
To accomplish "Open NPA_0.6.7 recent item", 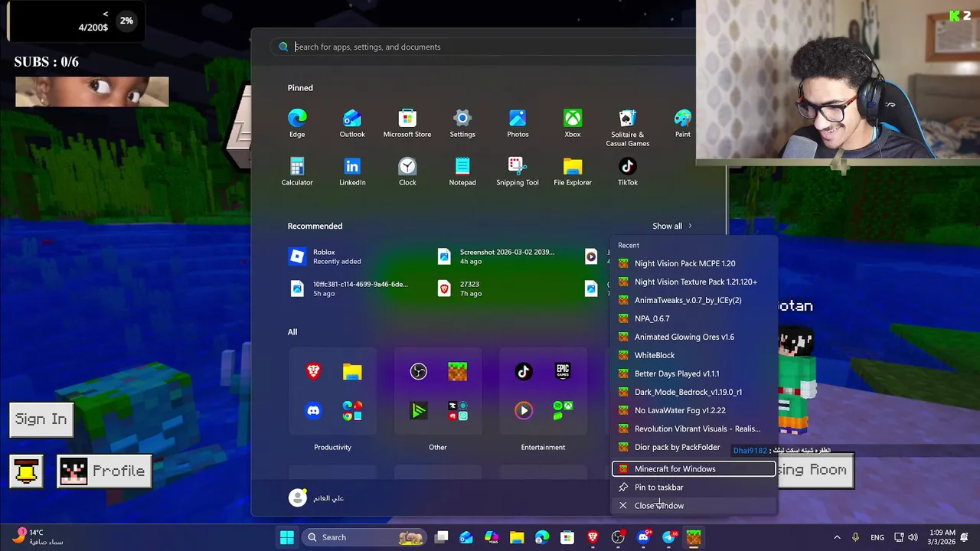I will tap(694, 318).
